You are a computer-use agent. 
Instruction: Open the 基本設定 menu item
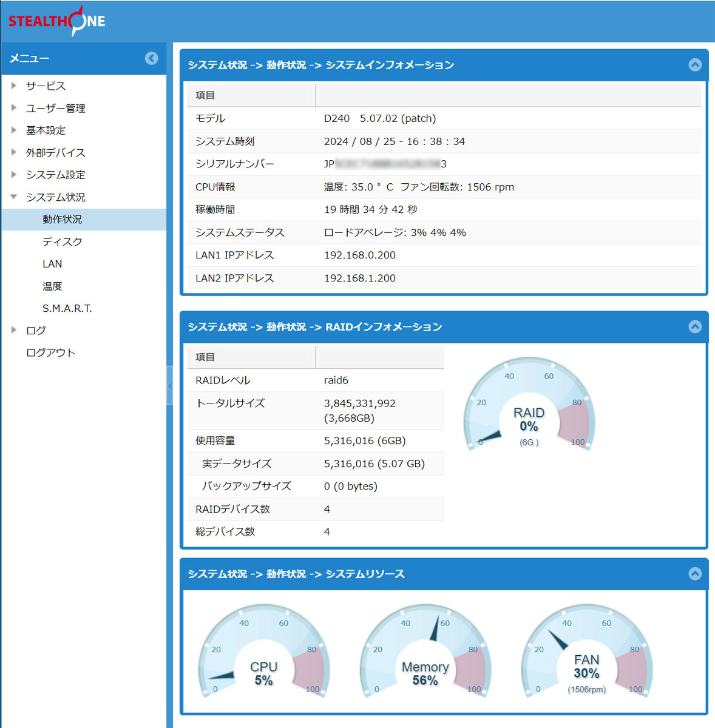coord(46,130)
